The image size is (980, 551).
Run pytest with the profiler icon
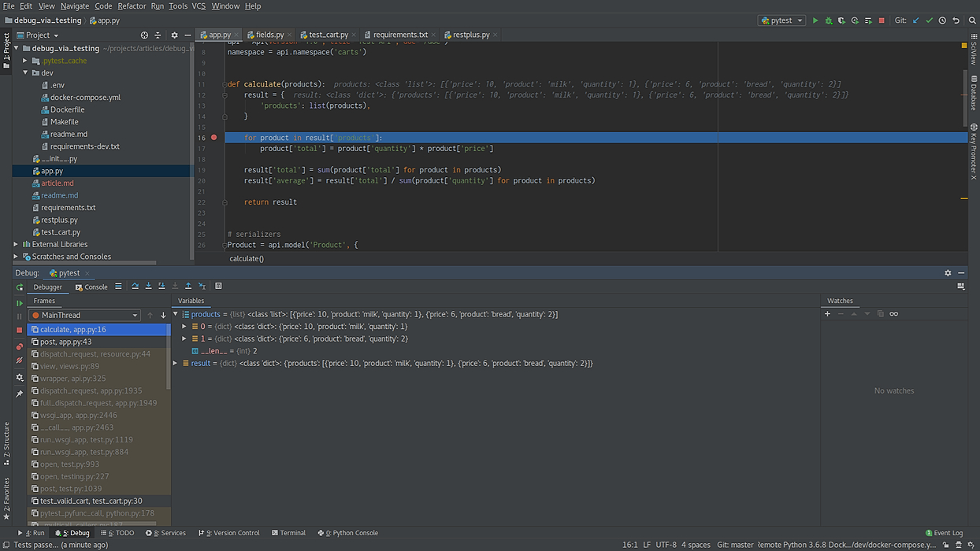(x=856, y=20)
